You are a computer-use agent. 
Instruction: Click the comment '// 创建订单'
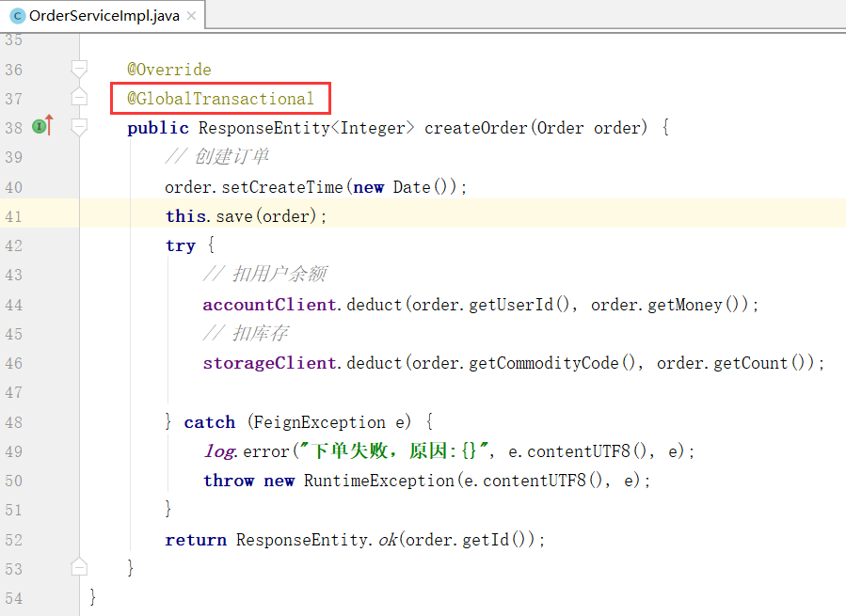point(216,157)
